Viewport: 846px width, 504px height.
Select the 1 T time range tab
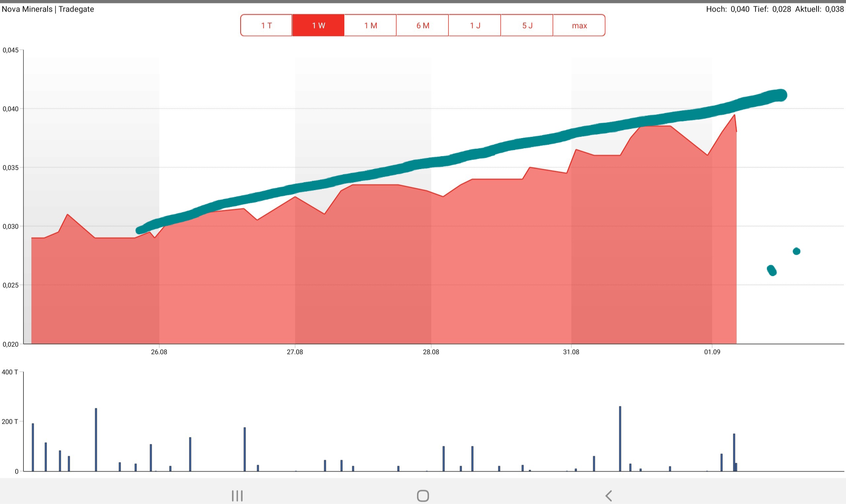coord(266,25)
